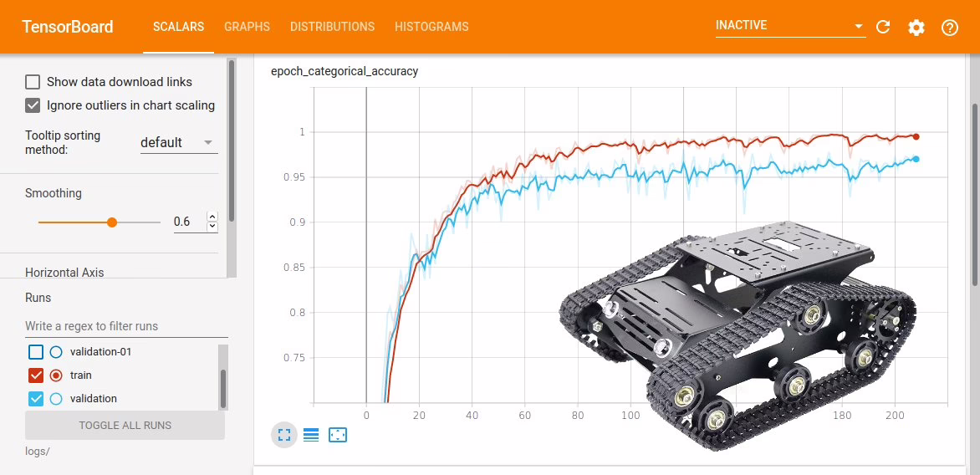Open the help question mark icon

tap(950, 28)
